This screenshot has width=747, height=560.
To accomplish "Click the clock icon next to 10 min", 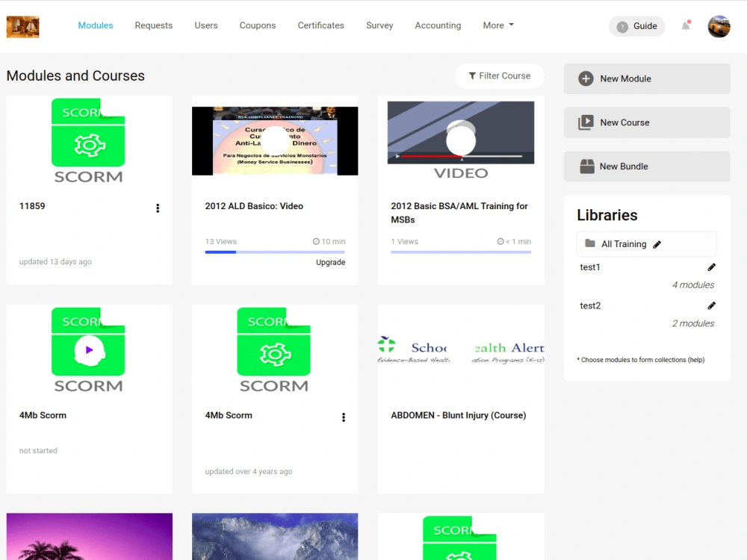I will 316,241.
